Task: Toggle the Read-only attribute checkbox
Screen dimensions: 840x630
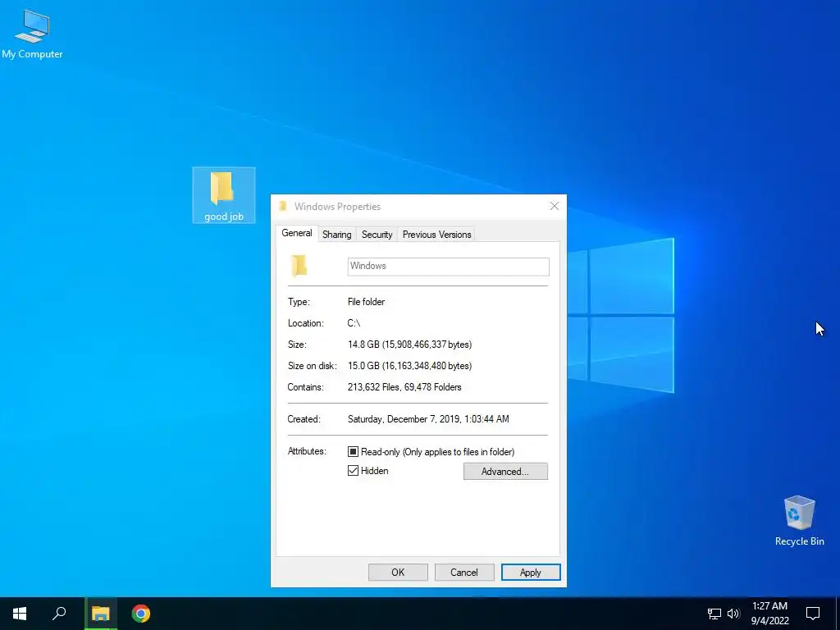Action: coord(353,452)
